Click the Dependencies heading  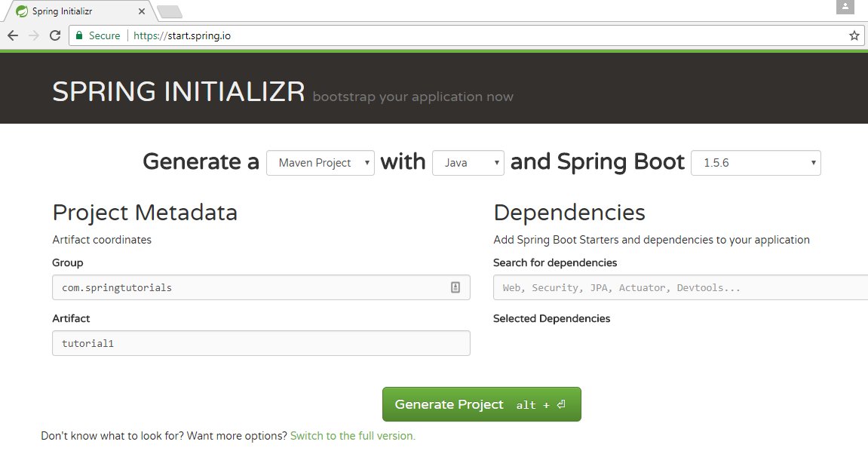coord(569,213)
